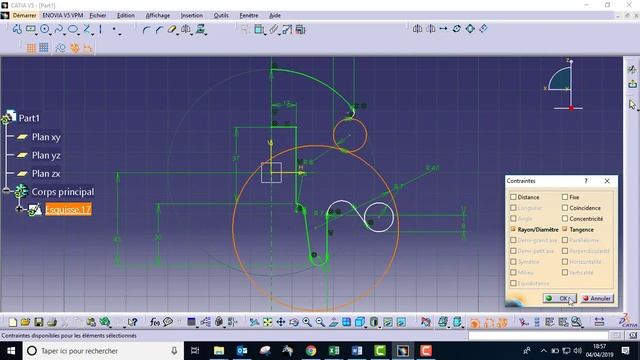Select Plan xy in the tree
The image size is (640, 360).
click(x=46, y=137)
